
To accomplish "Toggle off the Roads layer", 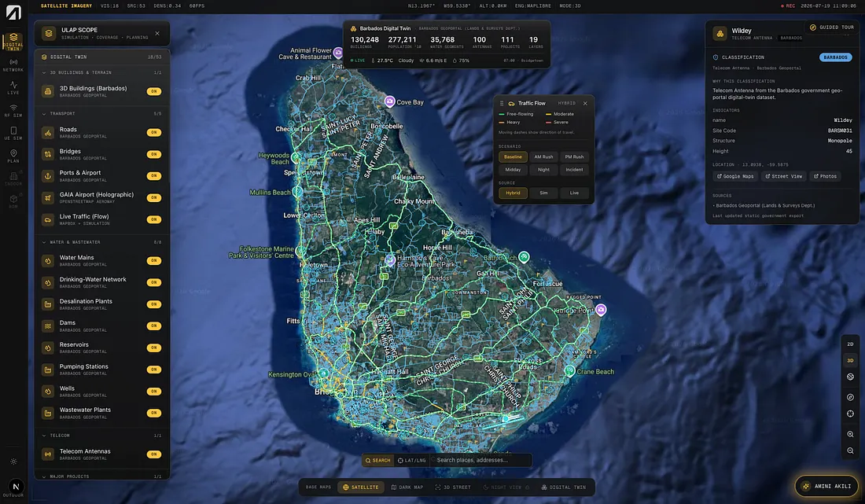I will (154, 132).
